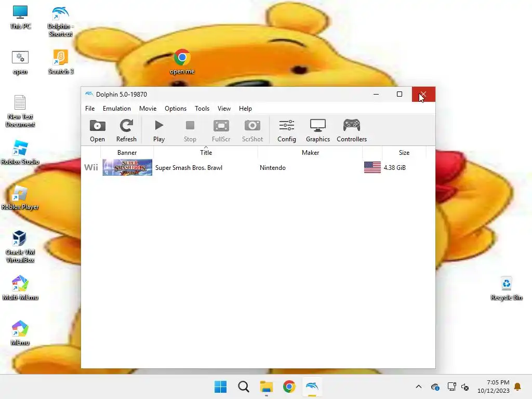Toggle the FullScr fullscreen icon

coord(221,130)
